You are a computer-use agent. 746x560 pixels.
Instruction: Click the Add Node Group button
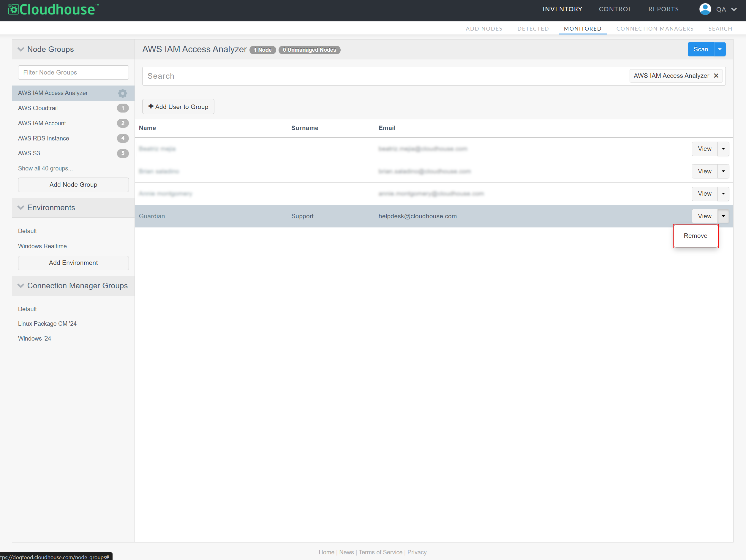(73, 185)
